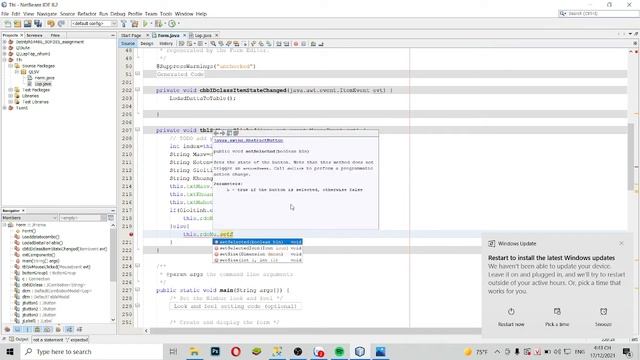The width and height of the screenshot is (640, 360).
Task: Click the Windows Start button
Action: 10,351
